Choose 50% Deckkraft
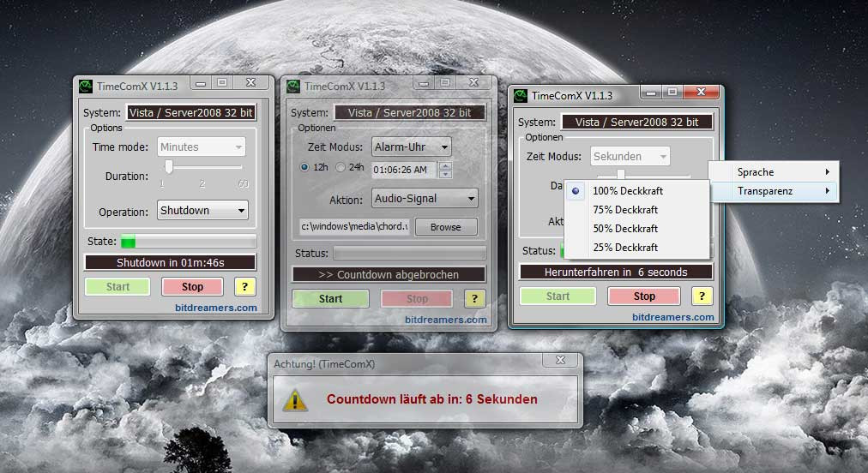 625,229
